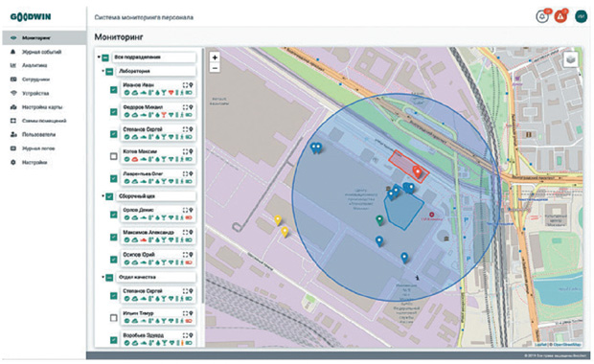Show Максимов Александр location pin icon
The width and height of the screenshot is (594, 364).
[191, 233]
